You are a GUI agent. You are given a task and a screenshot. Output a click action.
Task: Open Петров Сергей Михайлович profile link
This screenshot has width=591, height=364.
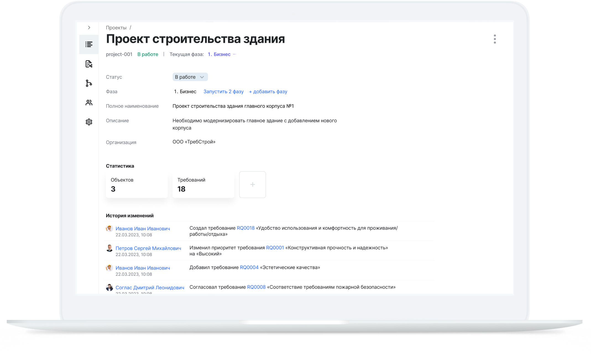click(148, 248)
